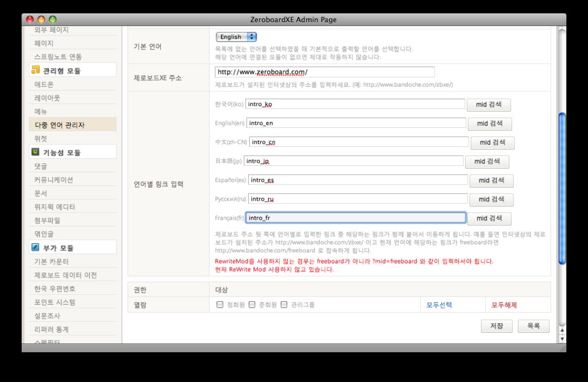The height and width of the screenshot is (382, 588).
Task: Click mid 검색 button for Español(es)
Action: pyautogui.click(x=492, y=180)
